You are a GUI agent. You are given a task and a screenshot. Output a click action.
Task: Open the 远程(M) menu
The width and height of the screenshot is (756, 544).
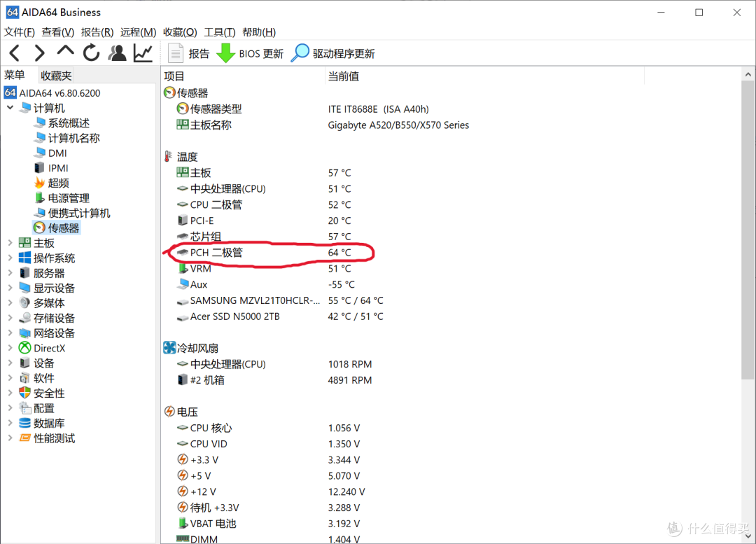point(139,32)
